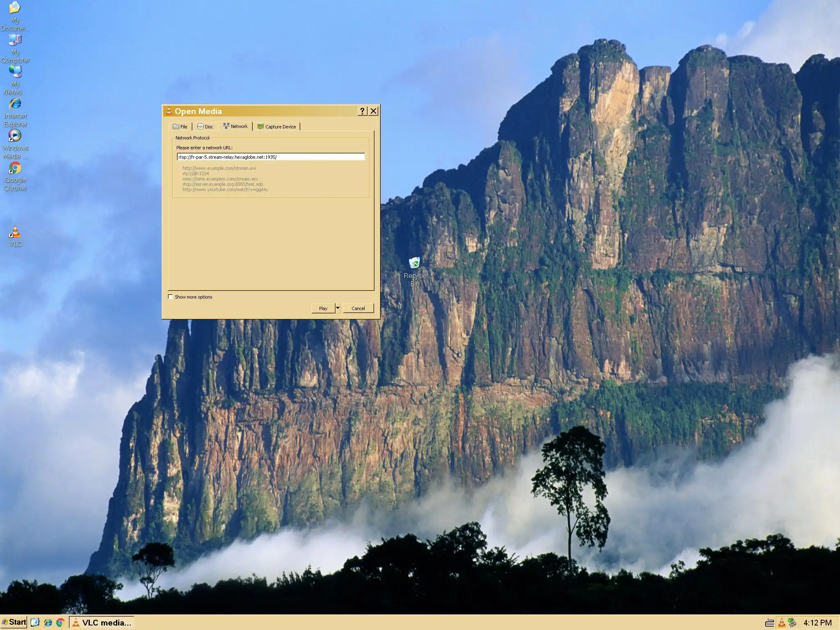Click VLC media taskbar button
Image resolution: width=840 pixels, height=630 pixels.
(102, 623)
